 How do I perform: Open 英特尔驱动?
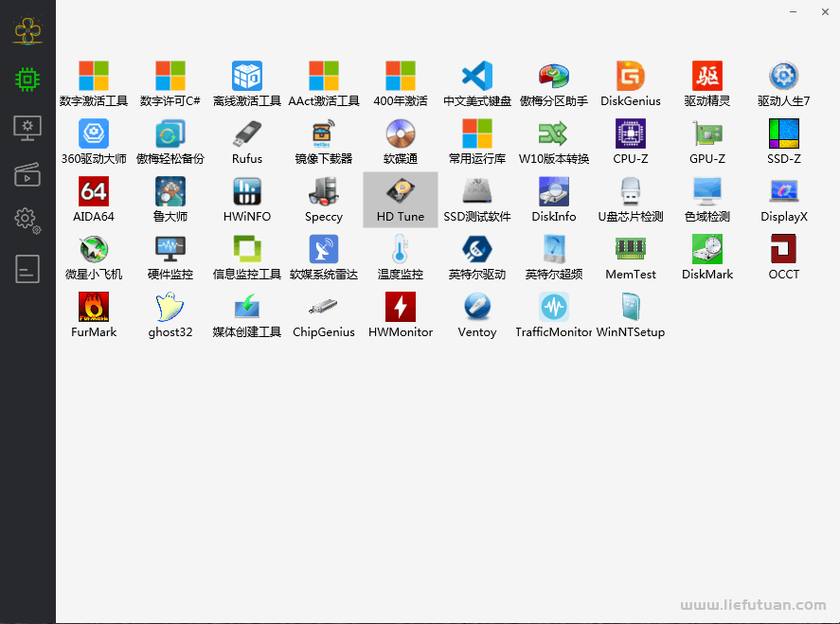(x=477, y=258)
